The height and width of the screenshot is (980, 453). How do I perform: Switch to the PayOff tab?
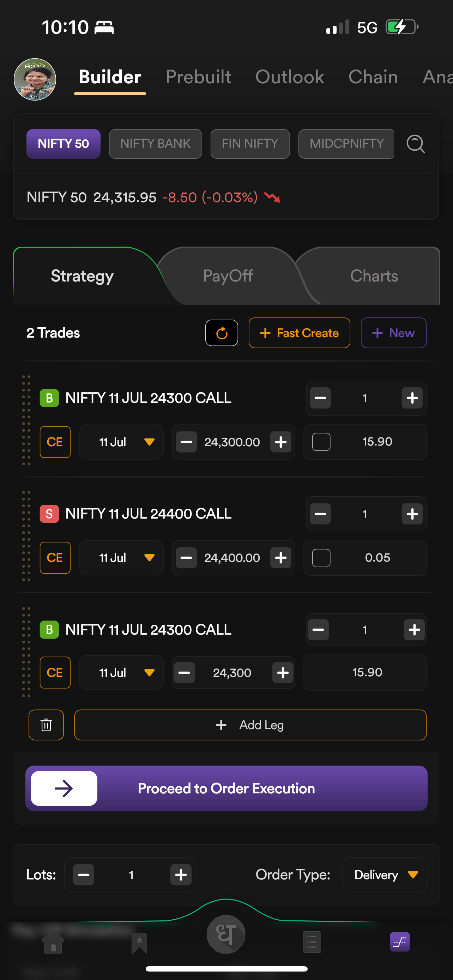click(x=228, y=276)
